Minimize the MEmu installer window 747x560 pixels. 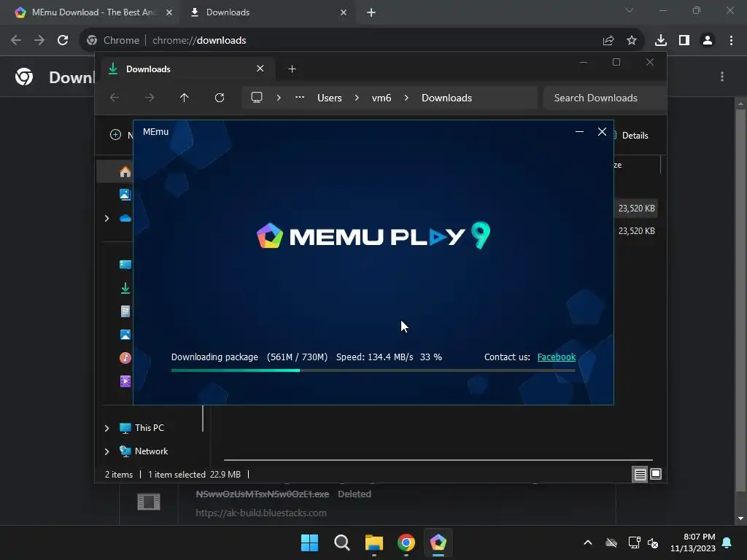click(579, 131)
